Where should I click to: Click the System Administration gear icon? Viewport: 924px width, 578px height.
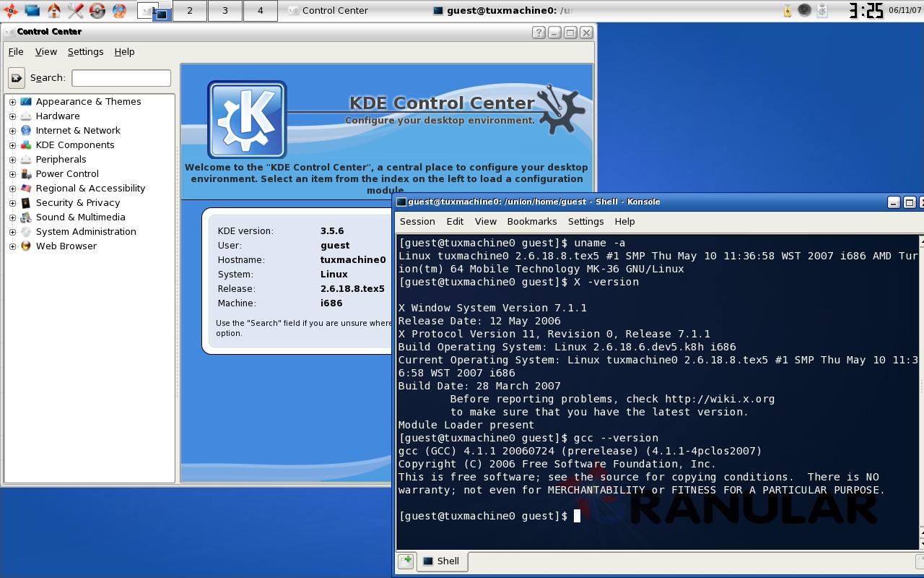pos(26,231)
